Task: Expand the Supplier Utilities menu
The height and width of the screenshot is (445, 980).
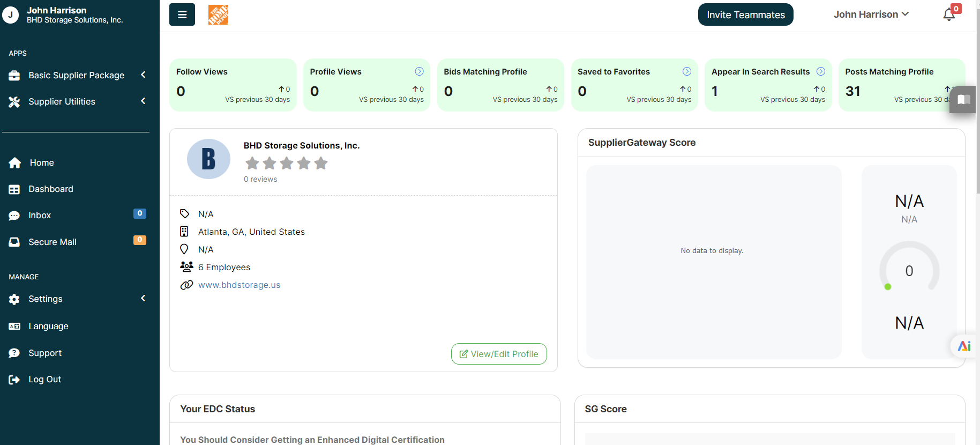Action: click(76, 101)
